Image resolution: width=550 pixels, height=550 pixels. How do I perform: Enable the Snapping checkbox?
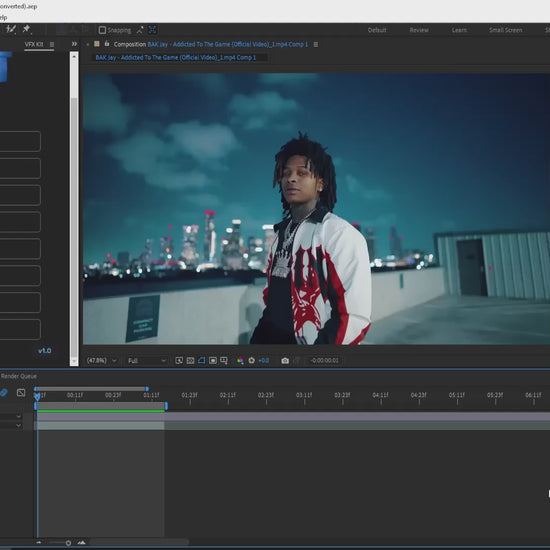(102, 30)
